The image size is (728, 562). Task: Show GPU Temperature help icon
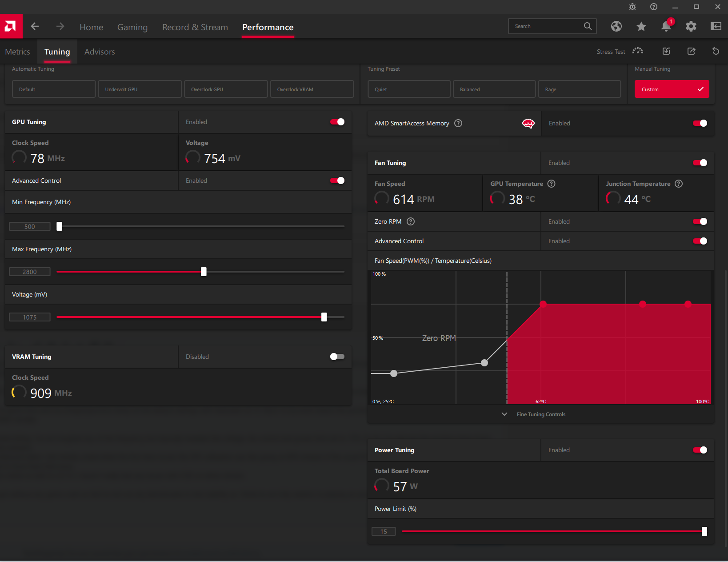coord(551,184)
